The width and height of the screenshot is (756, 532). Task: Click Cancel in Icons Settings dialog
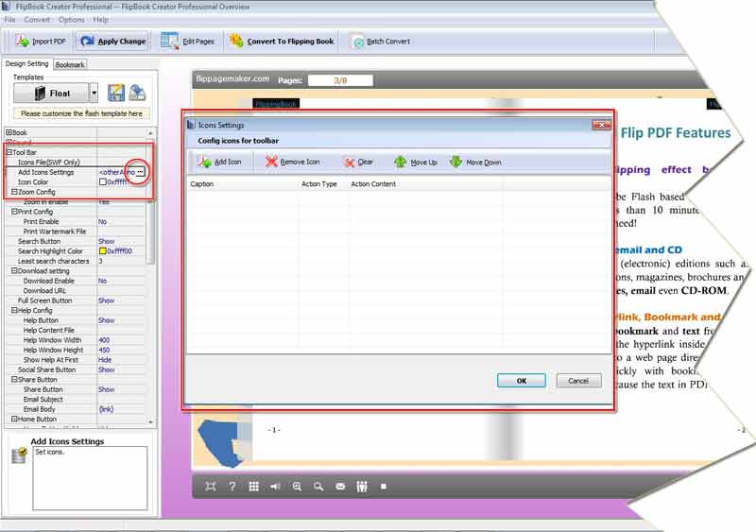578,381
